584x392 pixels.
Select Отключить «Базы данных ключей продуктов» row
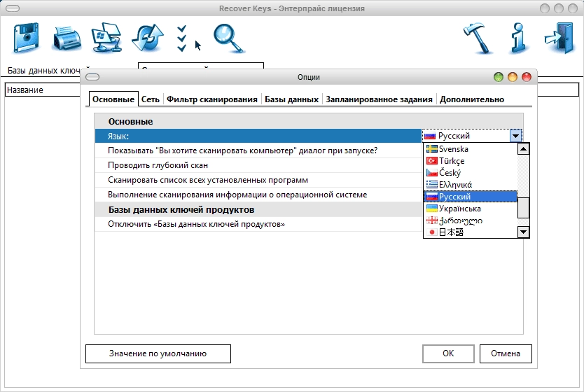click(258, 224)
